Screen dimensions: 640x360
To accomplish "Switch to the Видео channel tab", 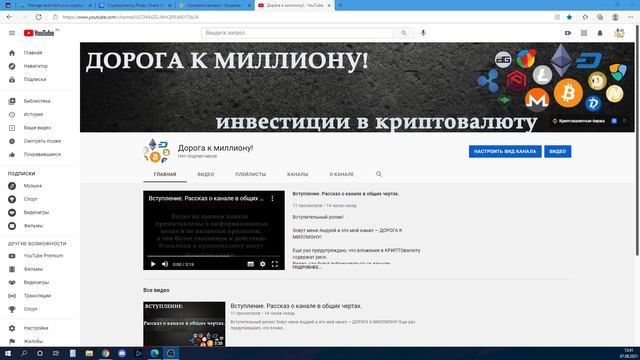I will point(206,174).
